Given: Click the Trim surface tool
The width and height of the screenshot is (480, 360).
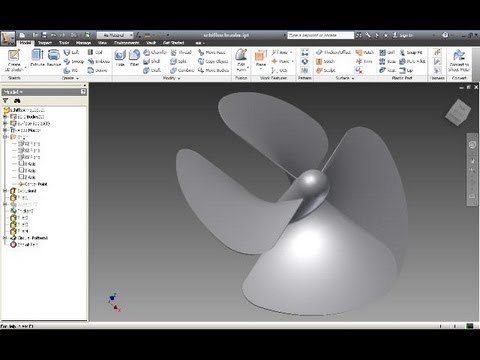Looking at the screenshot, I should click(x=364, y=61).
